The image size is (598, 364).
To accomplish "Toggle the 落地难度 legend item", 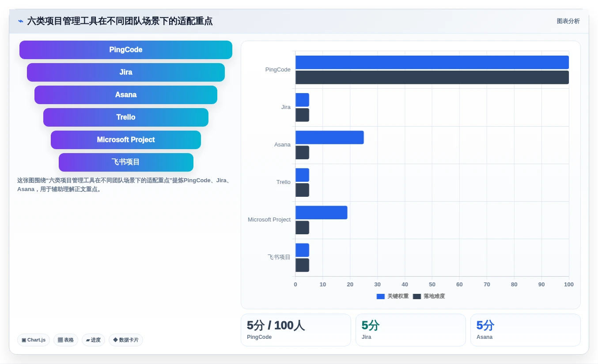I will pyautogui.click(x=429, y=296).
